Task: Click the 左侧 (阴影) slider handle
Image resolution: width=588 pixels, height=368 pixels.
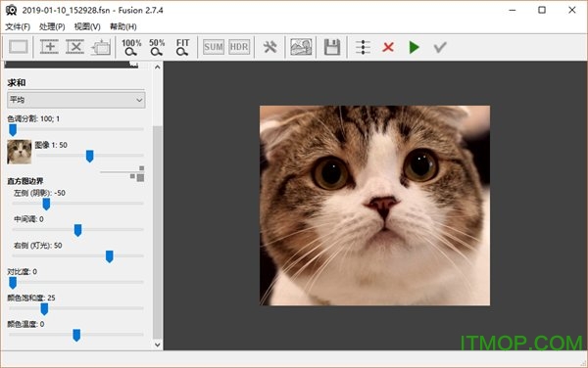Action: [x=46, y=205]
